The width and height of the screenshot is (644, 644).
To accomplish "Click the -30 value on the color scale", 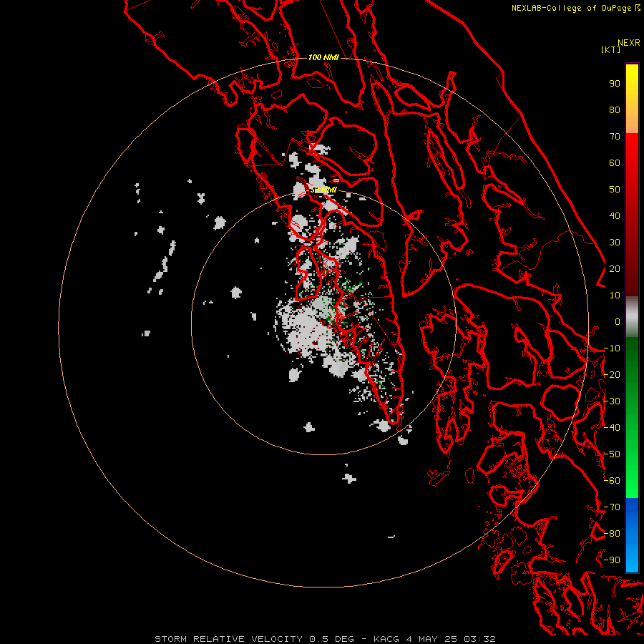I will [x=612, y=401].
